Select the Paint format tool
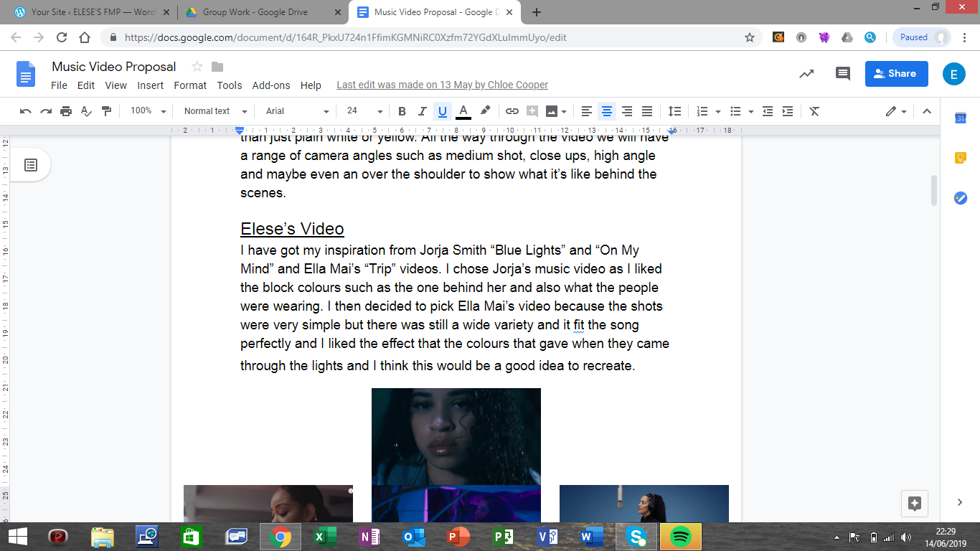 click(x=107, y=111)
